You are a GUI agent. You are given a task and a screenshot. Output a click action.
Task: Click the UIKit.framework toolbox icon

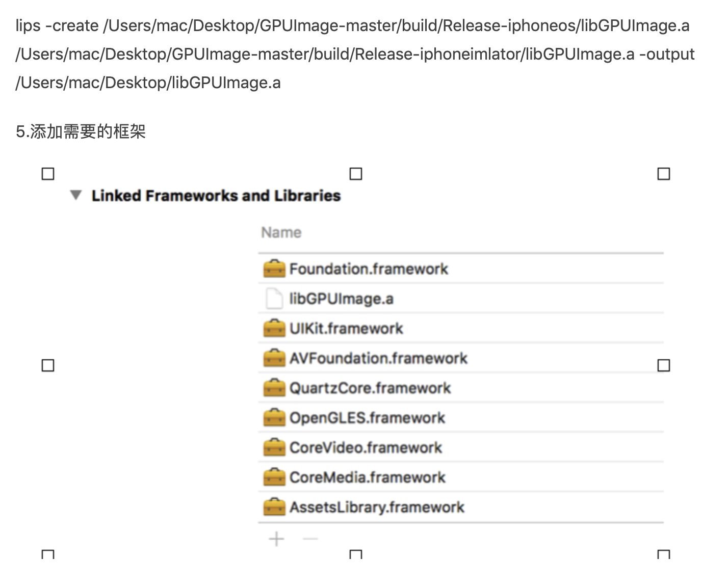274,328
